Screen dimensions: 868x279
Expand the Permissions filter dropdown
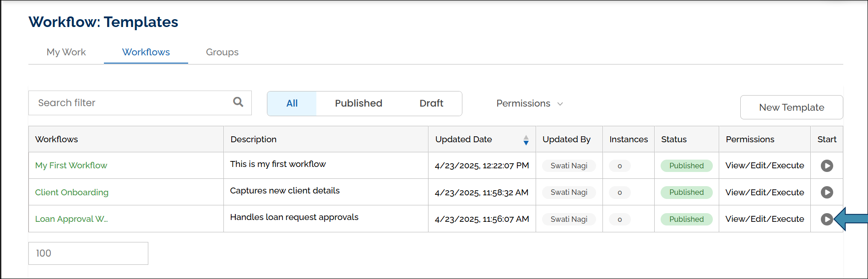tap(529, 103)
